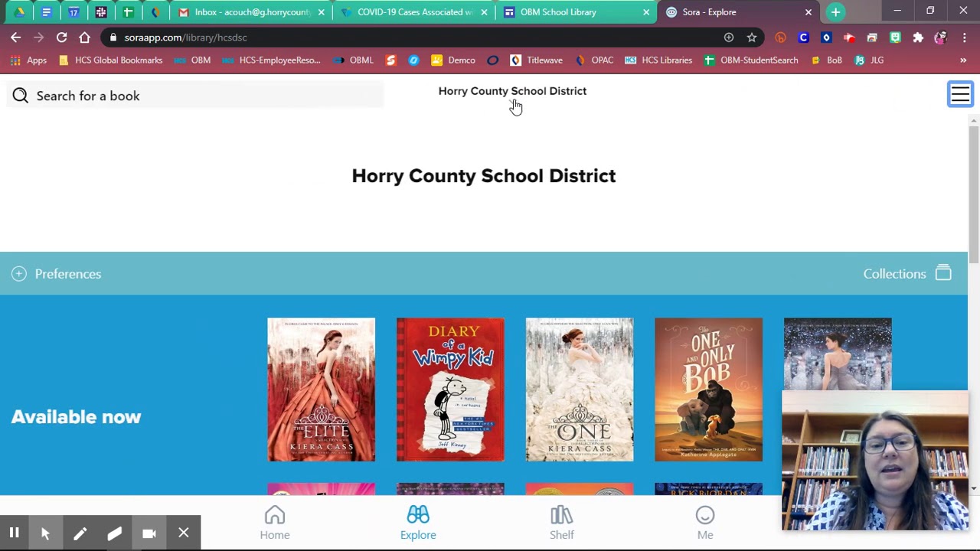Open the Sora hamburger menu

(x=960, y=95)
